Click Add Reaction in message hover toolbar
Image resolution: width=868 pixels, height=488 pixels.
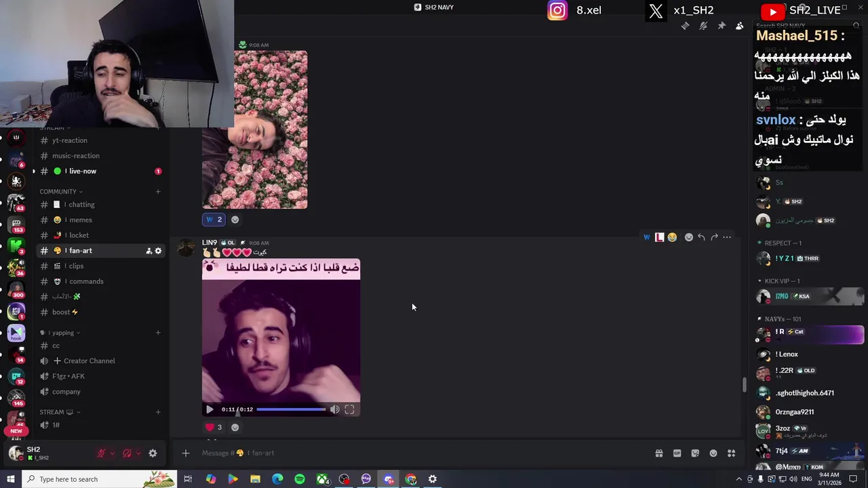(688, 237)
